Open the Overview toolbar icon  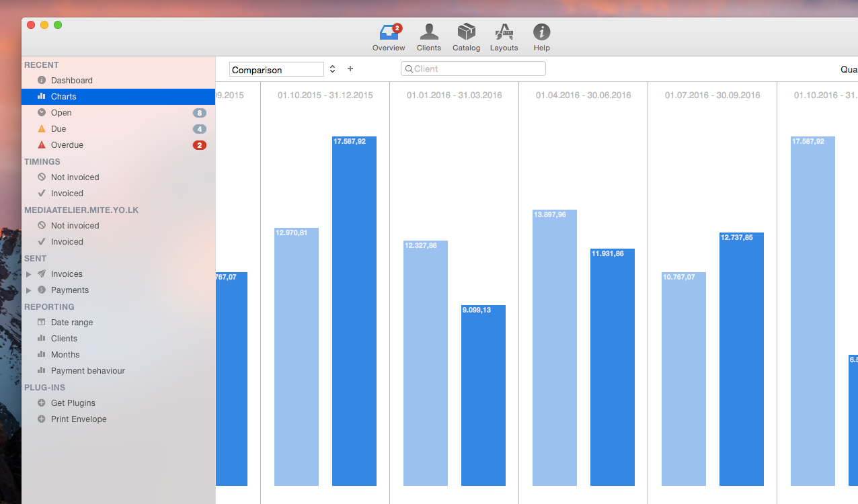(389, 32)
